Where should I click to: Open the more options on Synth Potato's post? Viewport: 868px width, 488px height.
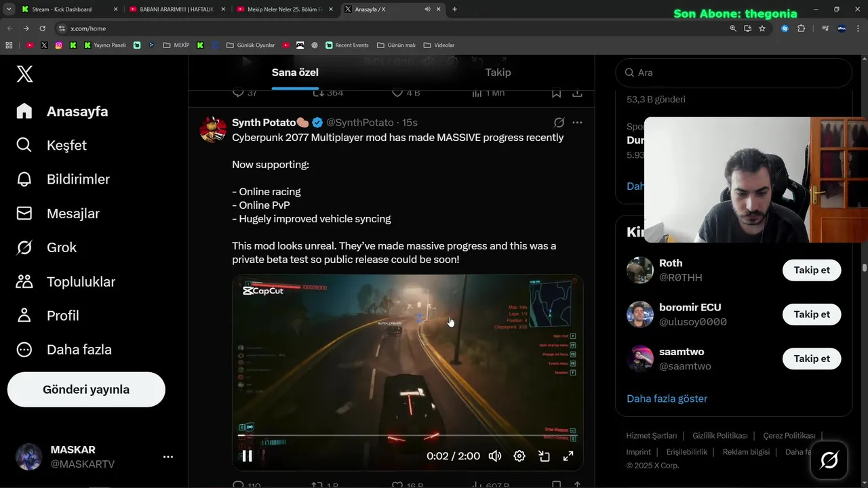coord(577,123)
